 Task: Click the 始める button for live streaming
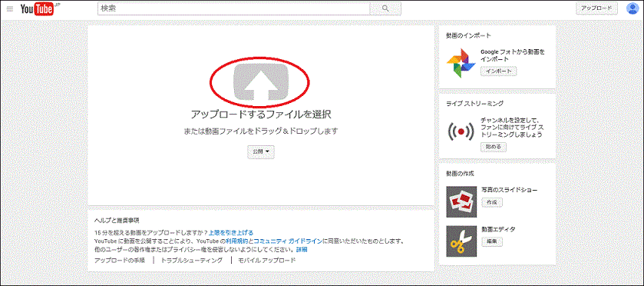coord(494,147)
